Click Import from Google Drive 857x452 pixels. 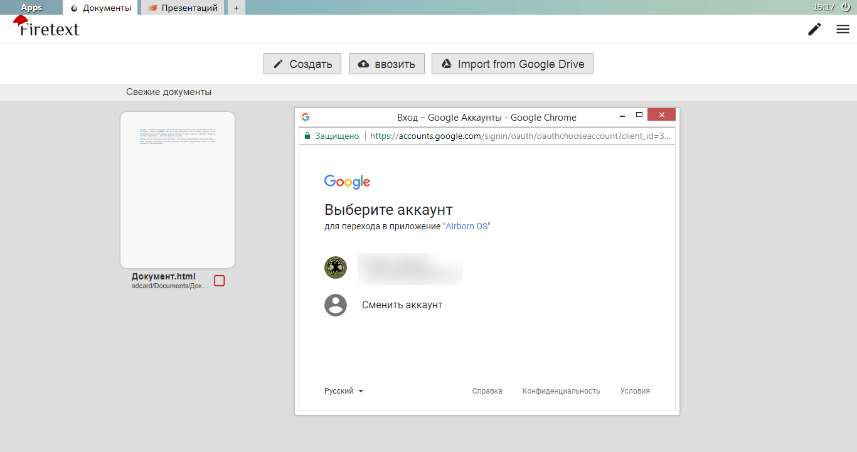[513, 64]
